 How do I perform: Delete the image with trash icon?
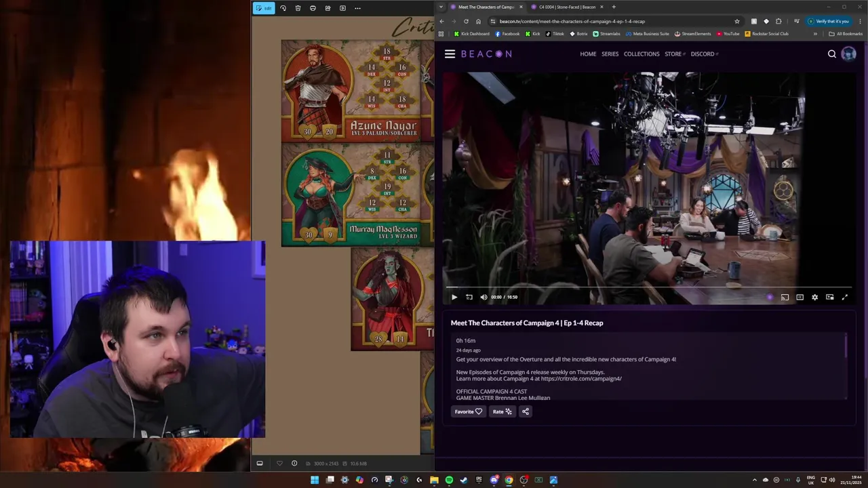click(x=298, y=8)
